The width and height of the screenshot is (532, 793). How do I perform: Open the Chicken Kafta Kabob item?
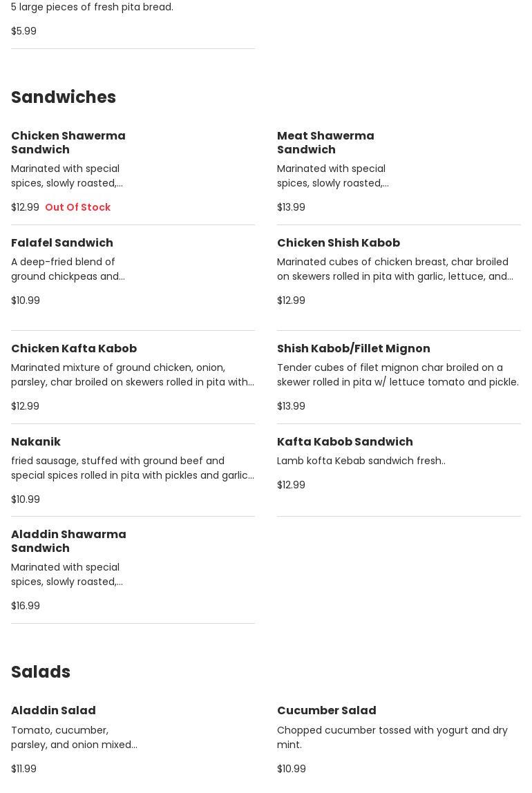pyautogui.click(x=74, y=349)
